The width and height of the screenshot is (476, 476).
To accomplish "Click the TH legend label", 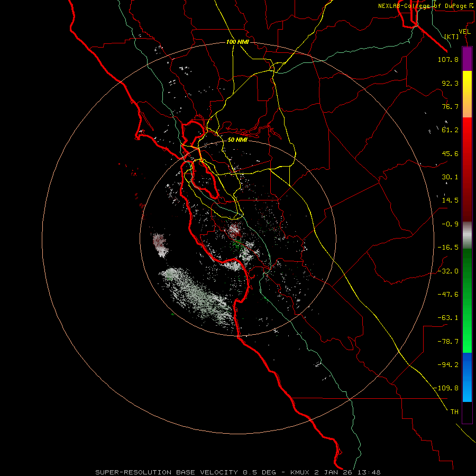I will (x=454, y=412).
